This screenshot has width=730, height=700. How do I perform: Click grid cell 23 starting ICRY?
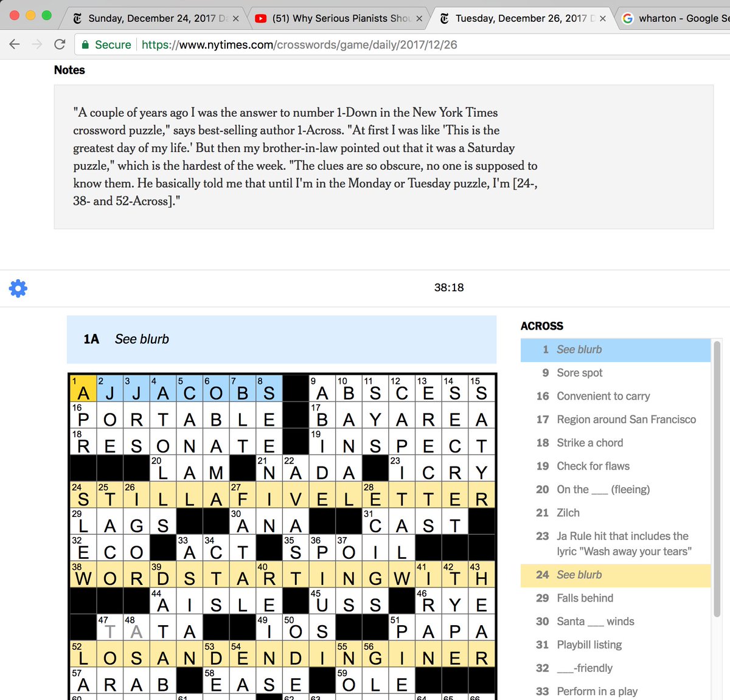pyautogui.click(x=402, y=468)
